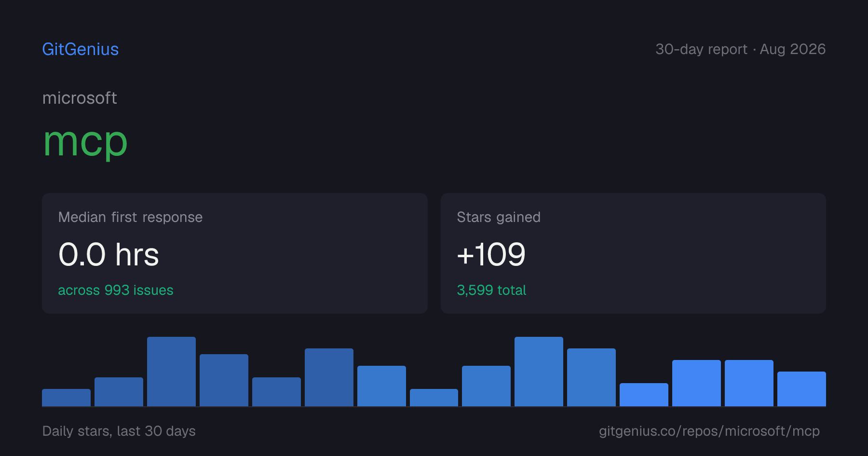Screen dimensions: 868x456
Task: Click the 'across 993 issues' text
Action: tap(116, 290)
